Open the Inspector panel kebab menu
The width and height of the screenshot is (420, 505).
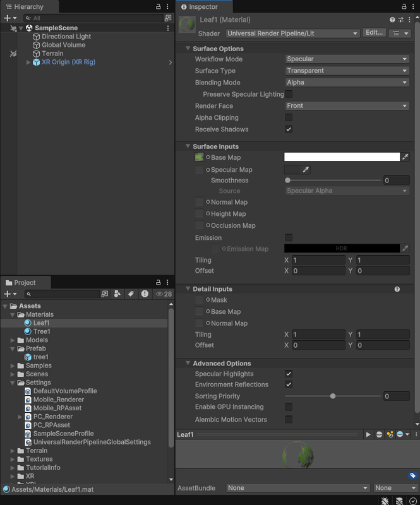point(413,6)
